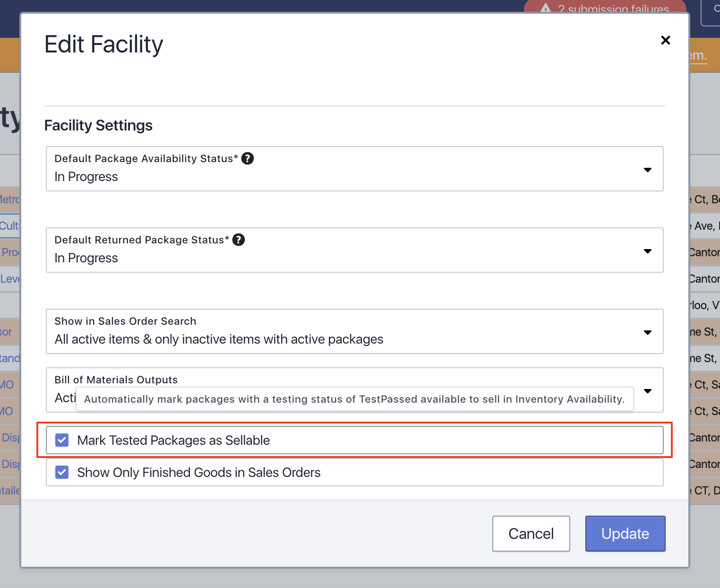The image size is (720, 588).
Task: Open Default Returned Package Status dropdown arrow
Action: pyautogui.click(x=647, y=251)
